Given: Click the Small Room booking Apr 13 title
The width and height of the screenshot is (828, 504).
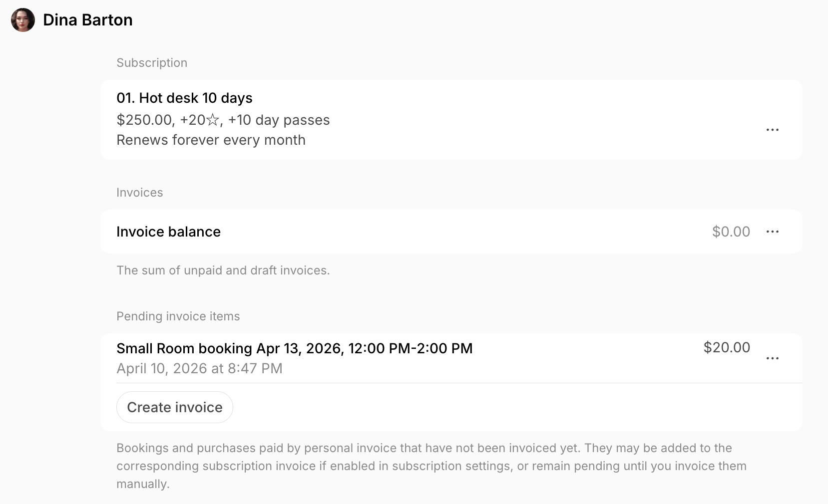Looking at the screenshot, I should click(x=295, y=348).
